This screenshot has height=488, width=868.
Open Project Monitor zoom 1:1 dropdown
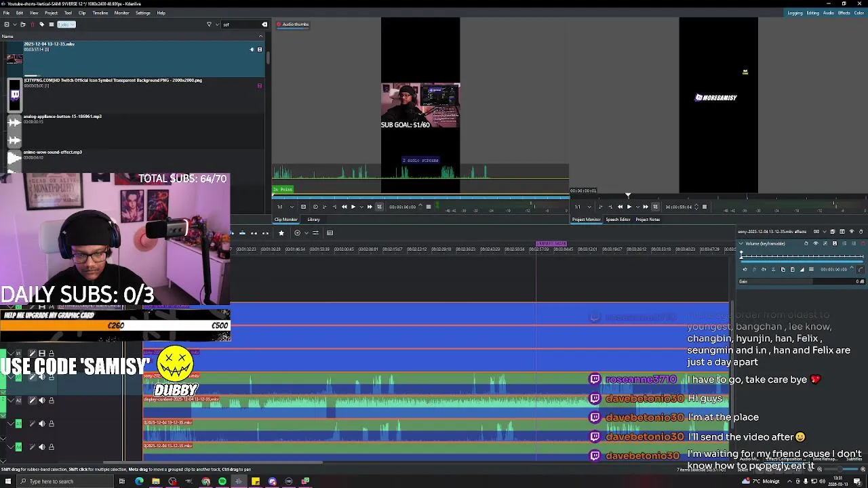583,207
